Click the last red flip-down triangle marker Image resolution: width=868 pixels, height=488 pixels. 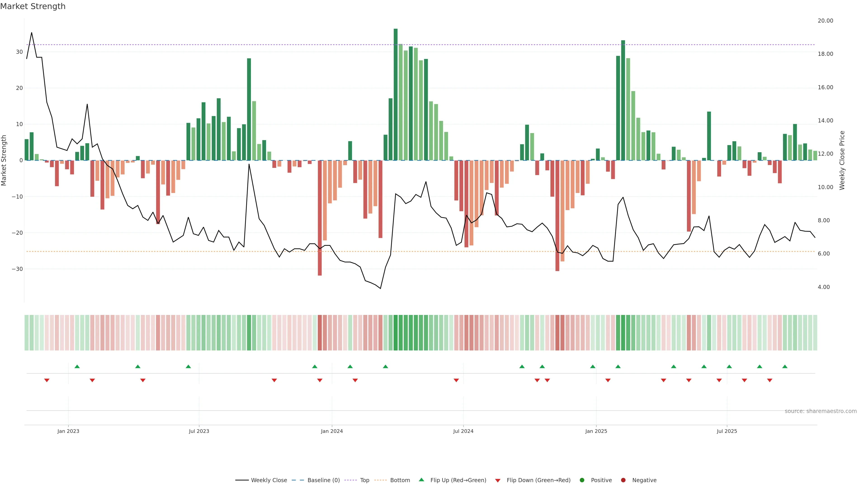[x=770, y=380]
